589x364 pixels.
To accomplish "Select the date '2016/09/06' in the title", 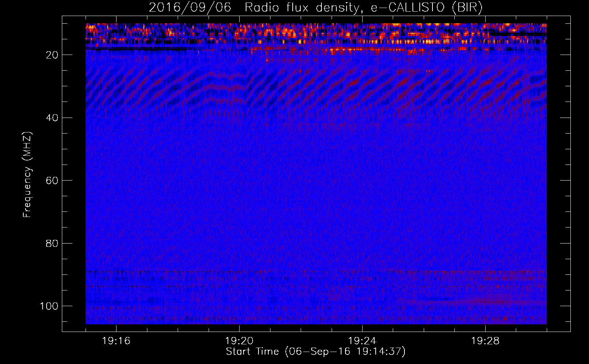I will click(x=190, y=8).
